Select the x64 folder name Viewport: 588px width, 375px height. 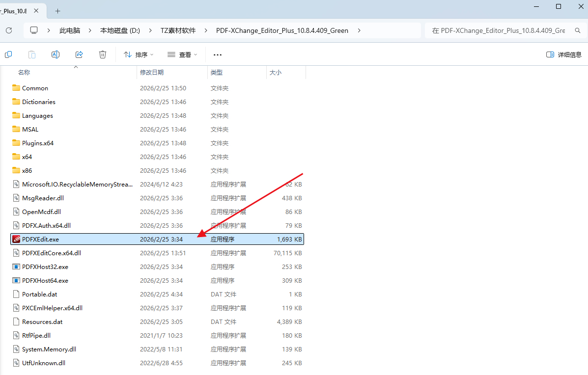[x=27, y=157]
